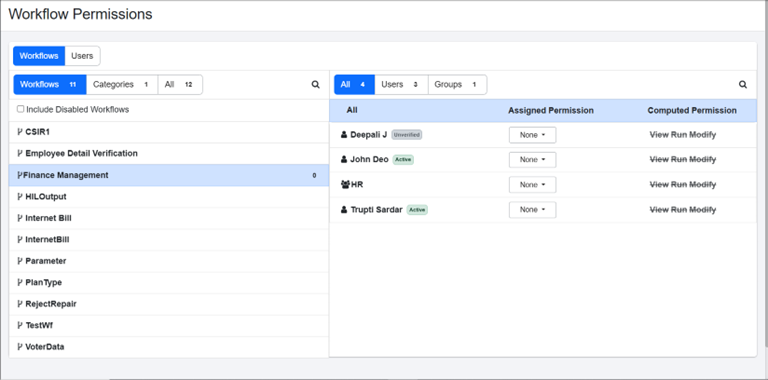Click the Assigned Permission column header

tap(551, 111)
